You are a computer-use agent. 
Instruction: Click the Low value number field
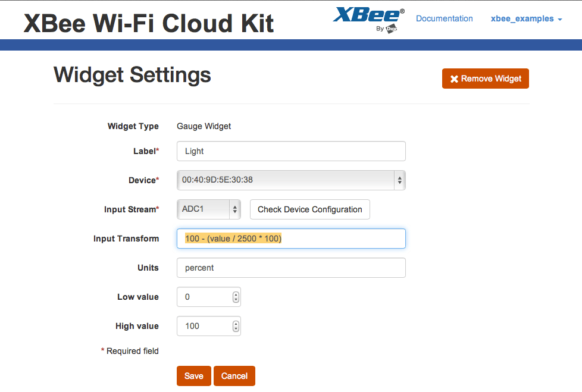point(209,297)
